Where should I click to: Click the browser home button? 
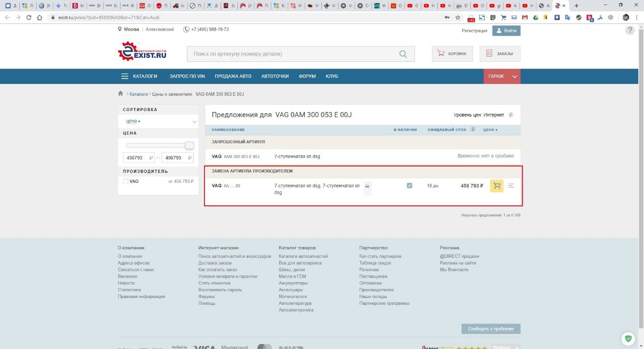click(x=40, y=18)
